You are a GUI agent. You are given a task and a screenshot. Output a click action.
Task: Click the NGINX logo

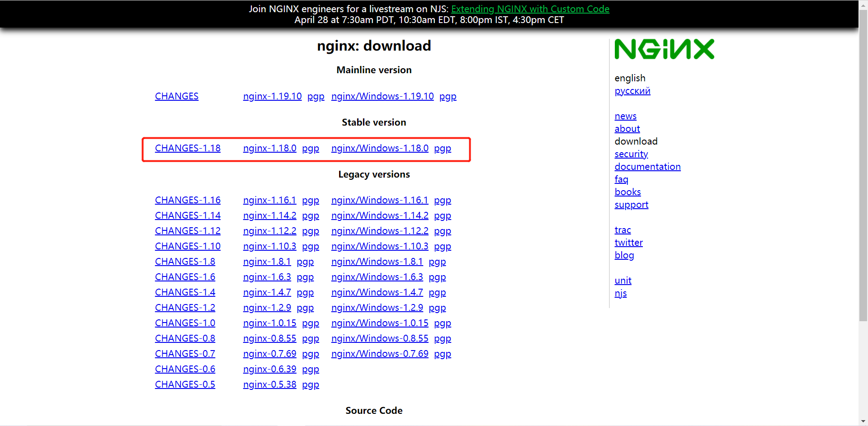tap(664, 49)
